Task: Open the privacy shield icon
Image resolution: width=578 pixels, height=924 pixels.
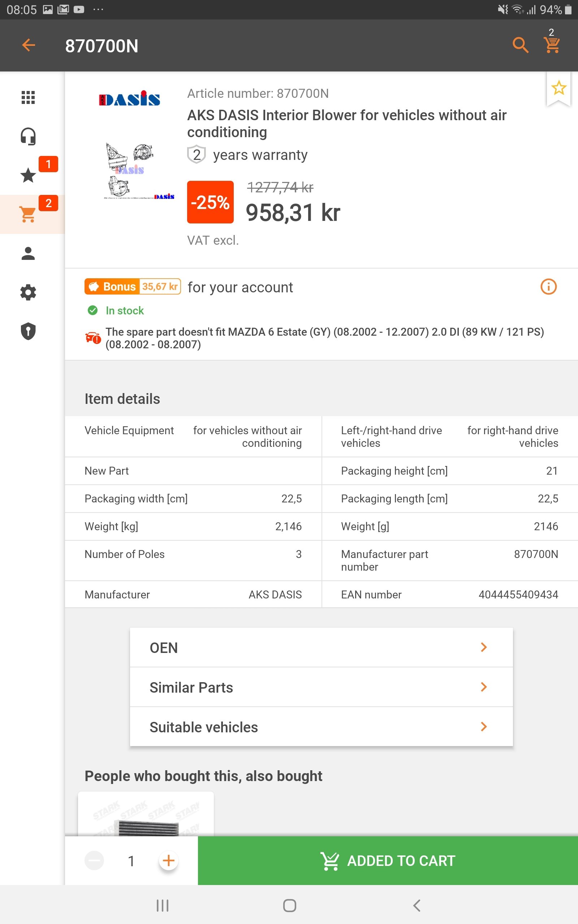Action: click(28, 331)
